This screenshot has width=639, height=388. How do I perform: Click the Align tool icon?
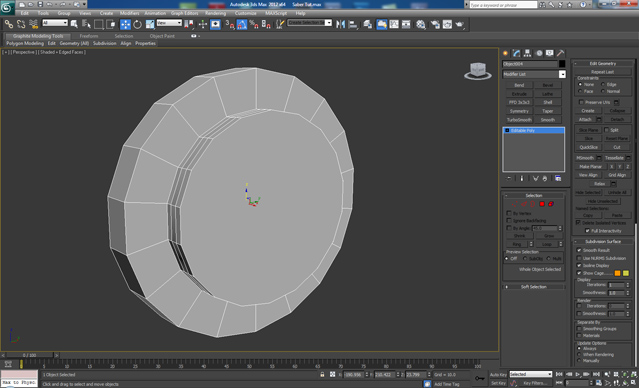(353, 24)
